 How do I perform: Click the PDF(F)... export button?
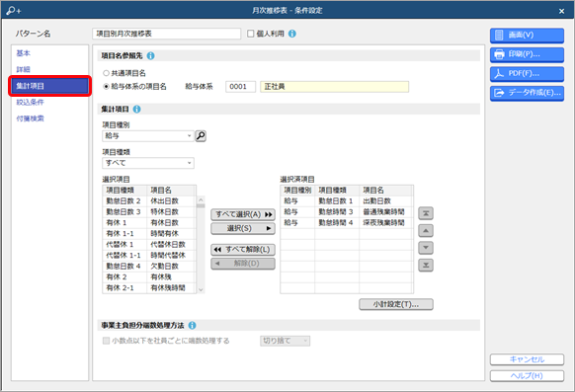tap(527, 74)
